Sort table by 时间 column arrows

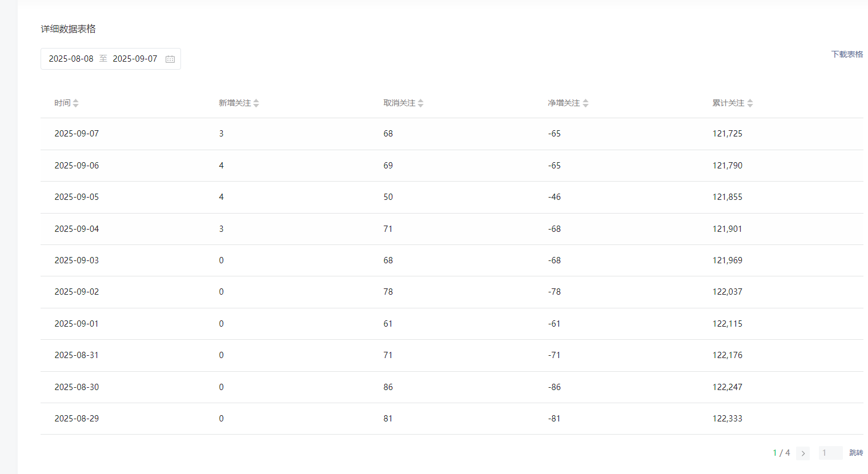click(x=76, y=103)
